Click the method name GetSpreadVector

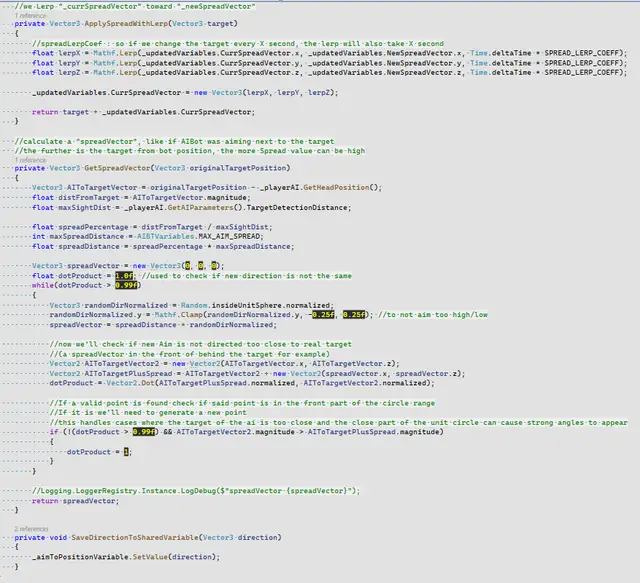(x=117, y=168)
